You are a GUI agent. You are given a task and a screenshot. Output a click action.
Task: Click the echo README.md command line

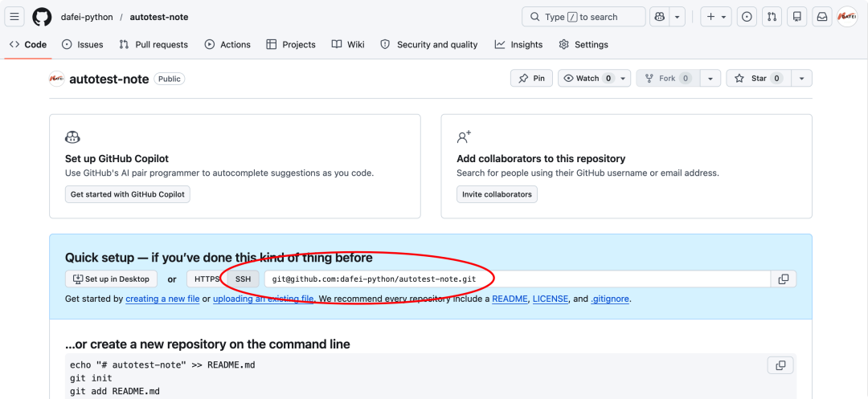pyautogui.click(x=162, y=365)
